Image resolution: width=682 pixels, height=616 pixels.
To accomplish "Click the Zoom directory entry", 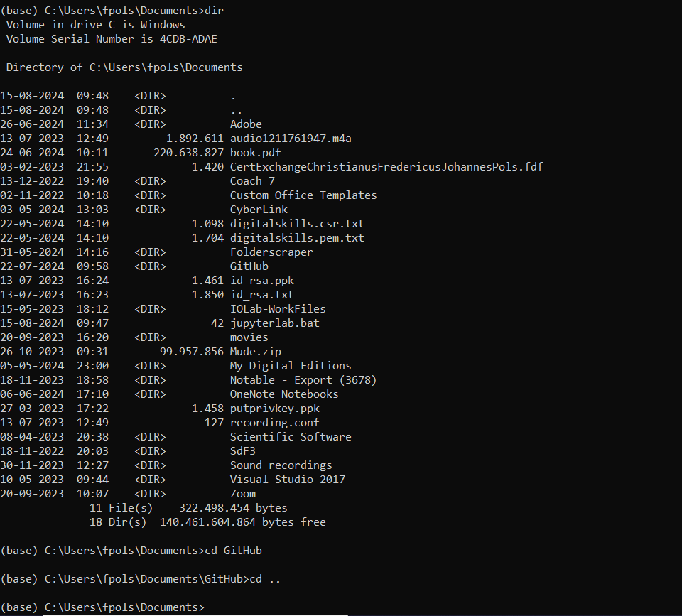I will [243, 494].
